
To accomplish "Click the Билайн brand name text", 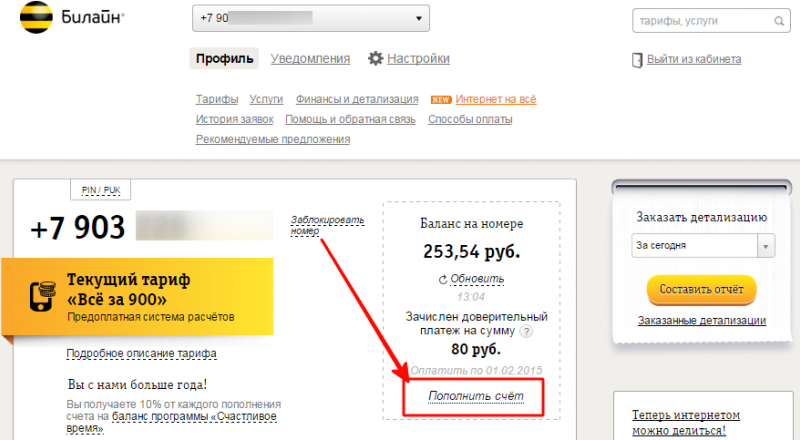I will point(92,17).
